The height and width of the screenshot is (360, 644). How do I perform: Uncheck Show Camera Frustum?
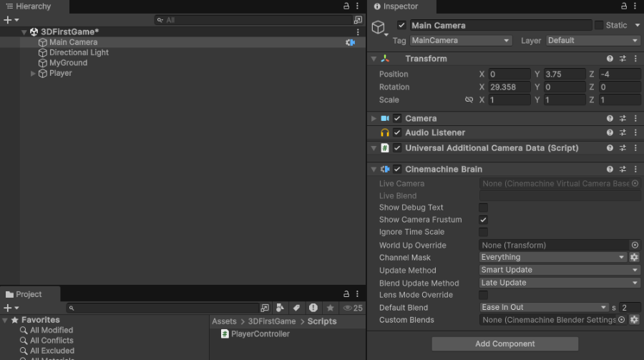(484, 220)
